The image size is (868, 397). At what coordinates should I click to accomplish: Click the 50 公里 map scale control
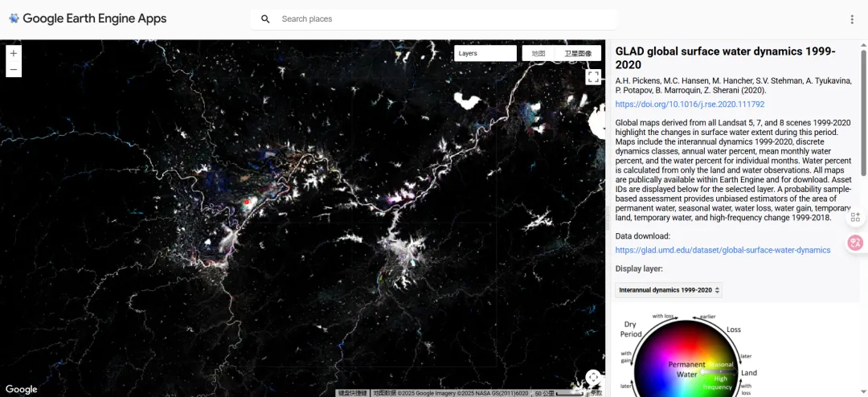[559, 393]
